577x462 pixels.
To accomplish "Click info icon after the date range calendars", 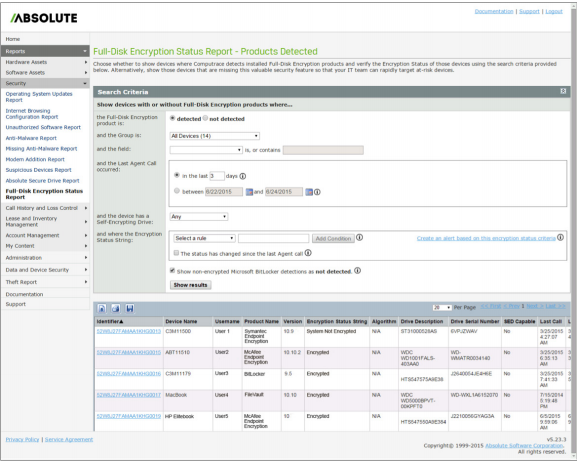I will point(317,192).
